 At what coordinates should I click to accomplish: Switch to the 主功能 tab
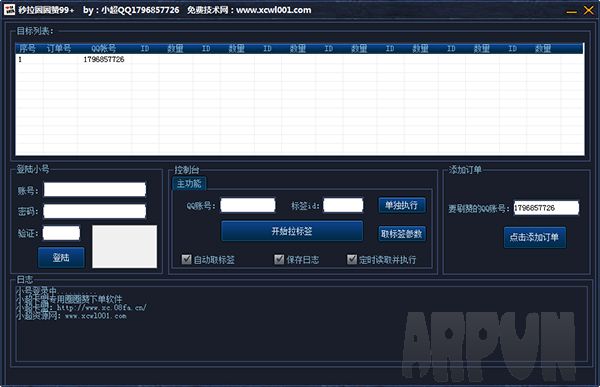pyautogui.click(x=189, y=183)
